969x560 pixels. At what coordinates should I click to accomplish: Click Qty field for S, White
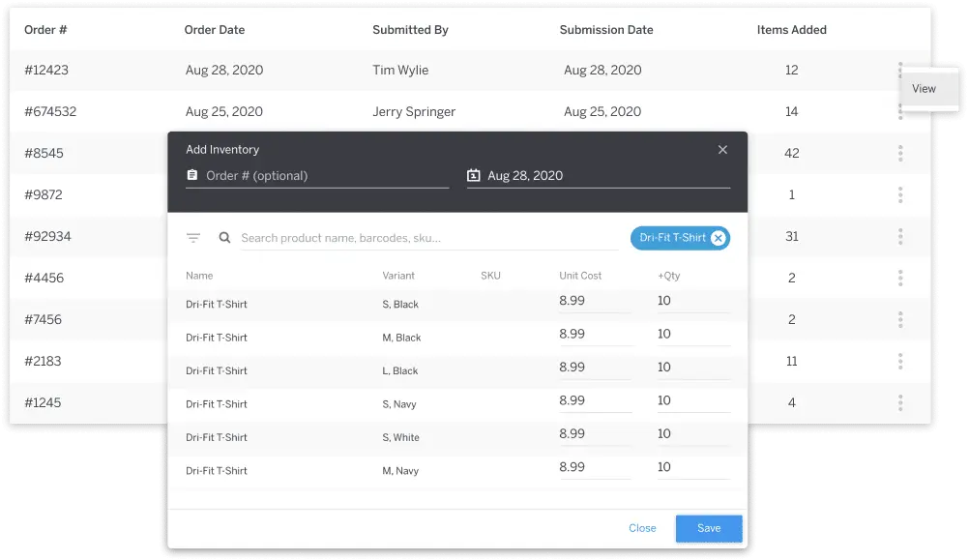pyautogui.click(x=693, y=434)
